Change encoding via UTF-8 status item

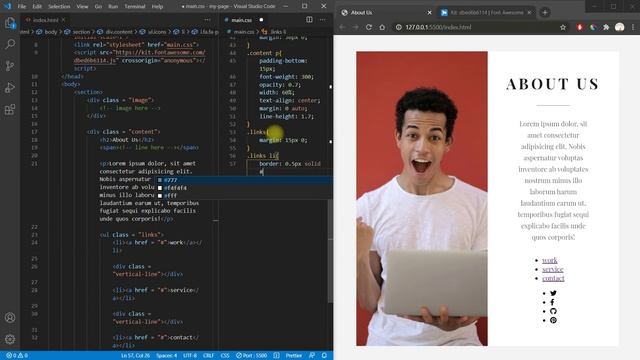click(190, 356)
